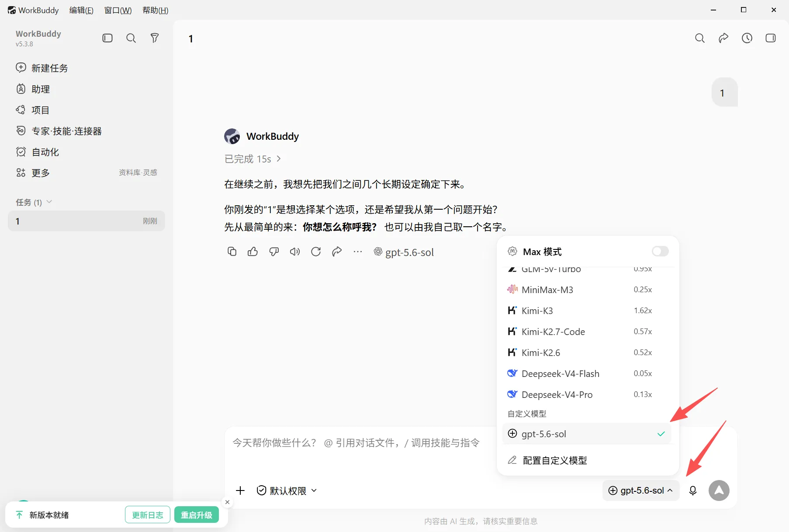789x532 pixels.
Task: Choose Kimi-K2.6 model
Action: [587, 352]
